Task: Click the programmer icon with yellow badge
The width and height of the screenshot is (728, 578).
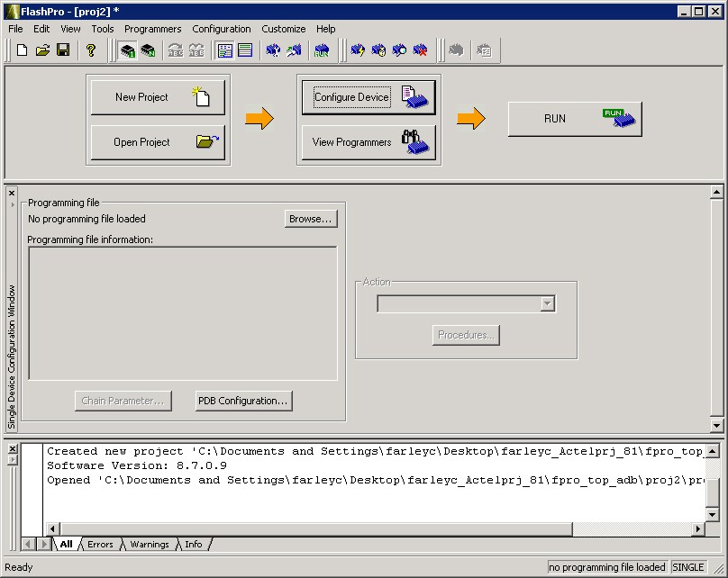Action: click(x=378, y=50)
